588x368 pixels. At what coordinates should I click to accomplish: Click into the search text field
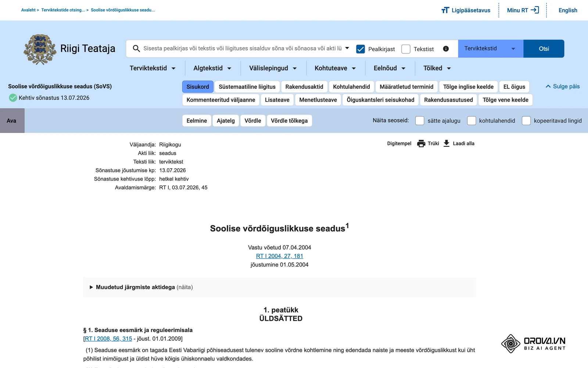(x=243, y=49)
